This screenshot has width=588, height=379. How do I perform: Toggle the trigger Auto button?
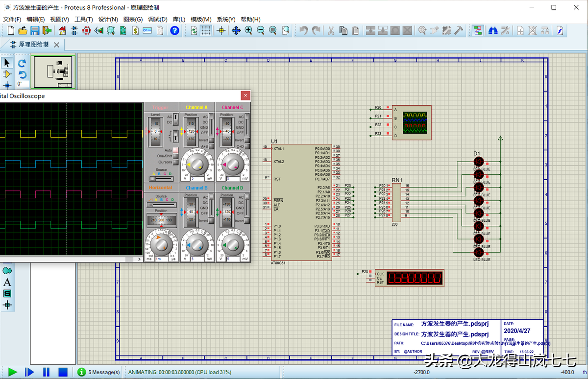click(x=175, y=150)
